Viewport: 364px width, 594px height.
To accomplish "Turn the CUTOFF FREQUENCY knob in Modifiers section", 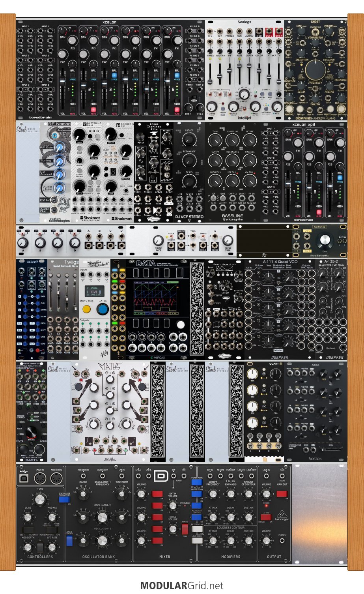I will 213,494.
